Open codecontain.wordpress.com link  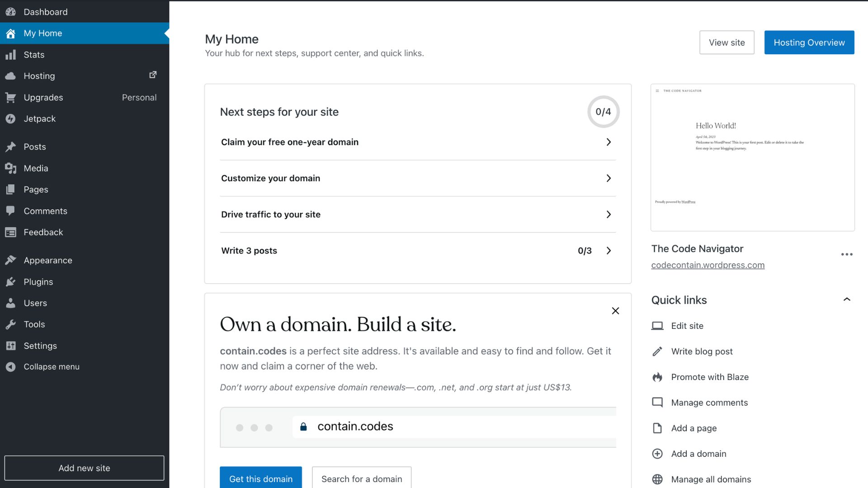[708, 265]
